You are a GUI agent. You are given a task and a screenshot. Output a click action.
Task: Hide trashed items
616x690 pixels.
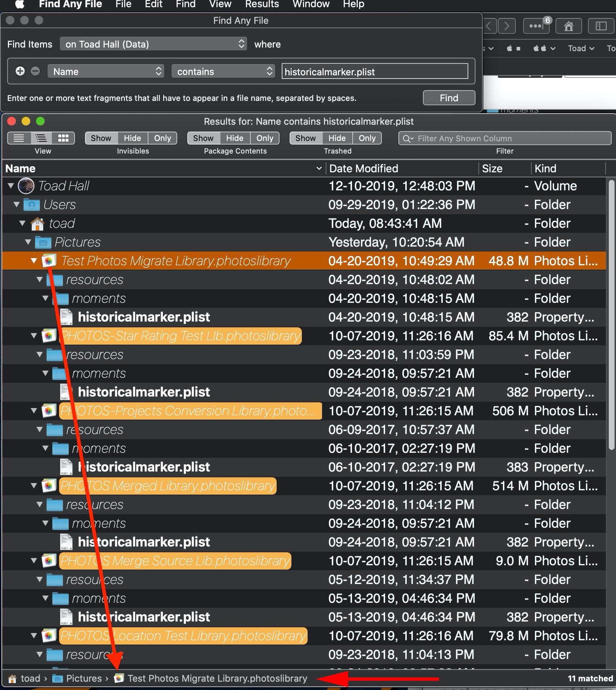pyautogui.click(x=337, y=138)
